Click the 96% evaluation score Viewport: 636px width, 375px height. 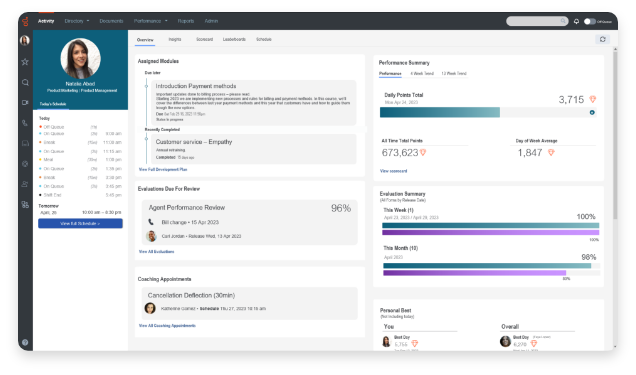341,208
